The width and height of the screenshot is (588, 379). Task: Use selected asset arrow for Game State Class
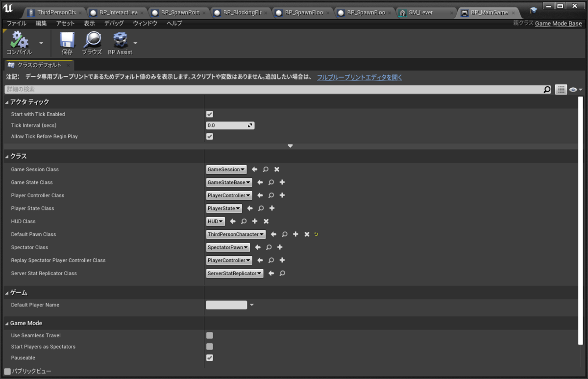coord(260,182)
